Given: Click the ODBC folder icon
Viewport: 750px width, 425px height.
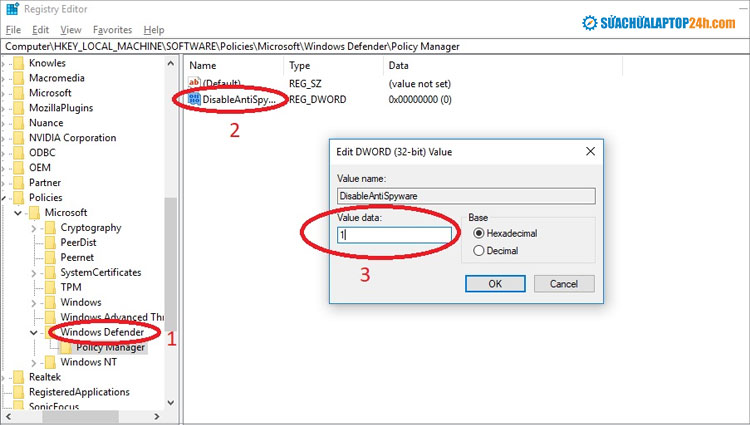Looking at the screenshot, I should click(19, 153).
